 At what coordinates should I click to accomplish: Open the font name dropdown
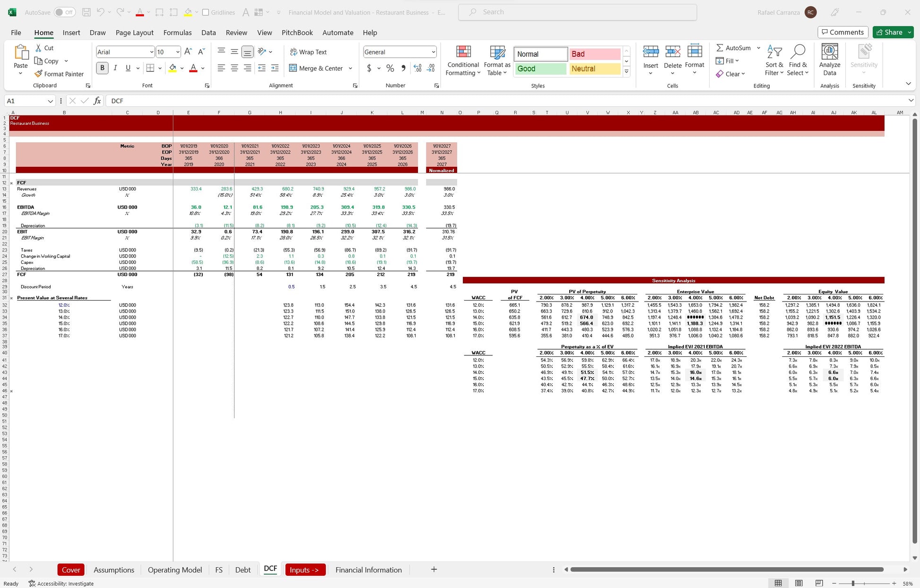151,52
